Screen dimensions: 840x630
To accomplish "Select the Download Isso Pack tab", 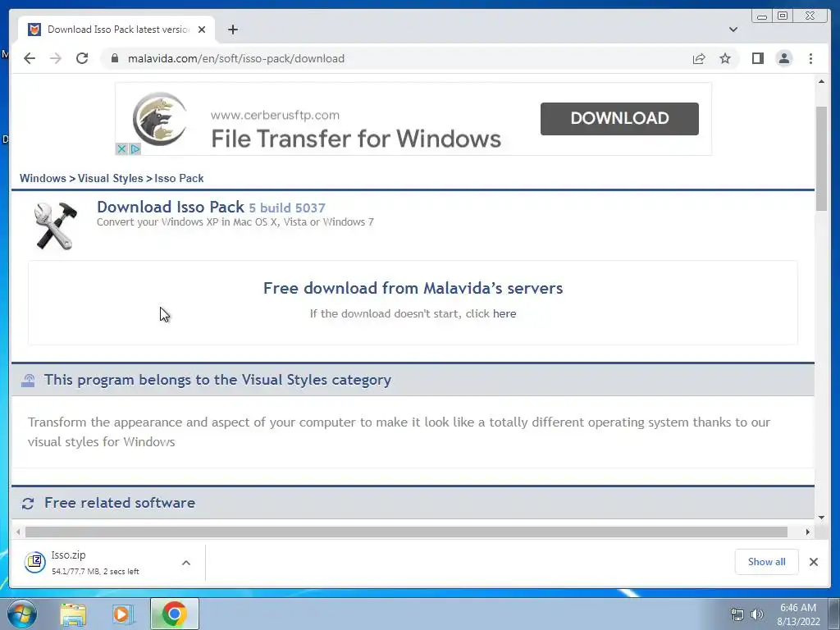I will [116, 30].
